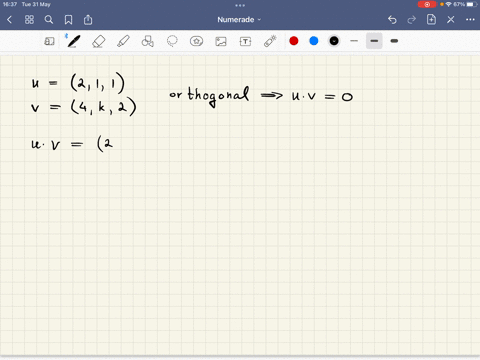Select the Pen tool

click(x=73, y=41)
